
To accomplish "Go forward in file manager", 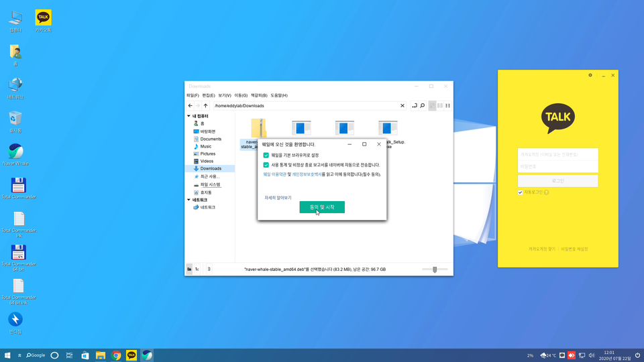I will [197, 105].
